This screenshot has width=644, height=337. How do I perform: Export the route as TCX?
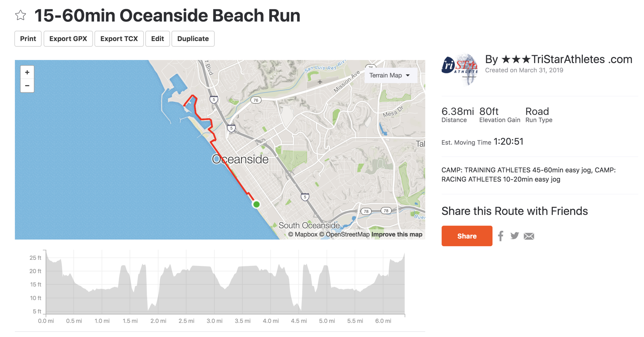point(119,39)
